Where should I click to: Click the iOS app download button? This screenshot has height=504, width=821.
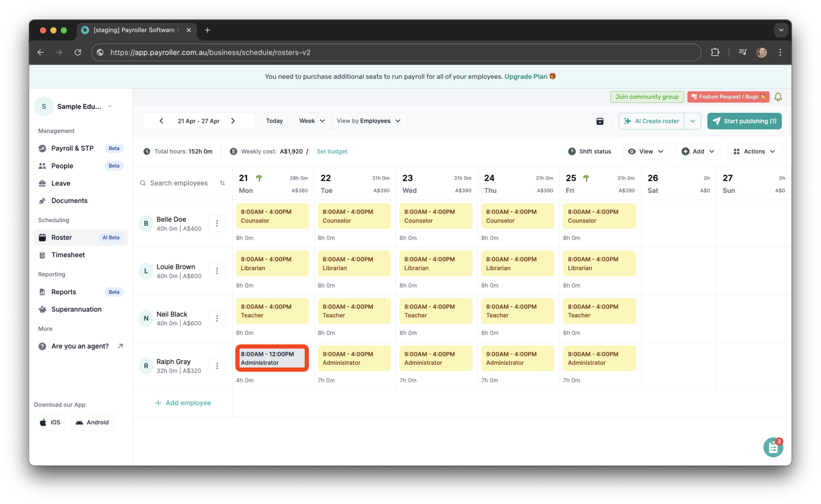tap(49, 422)
